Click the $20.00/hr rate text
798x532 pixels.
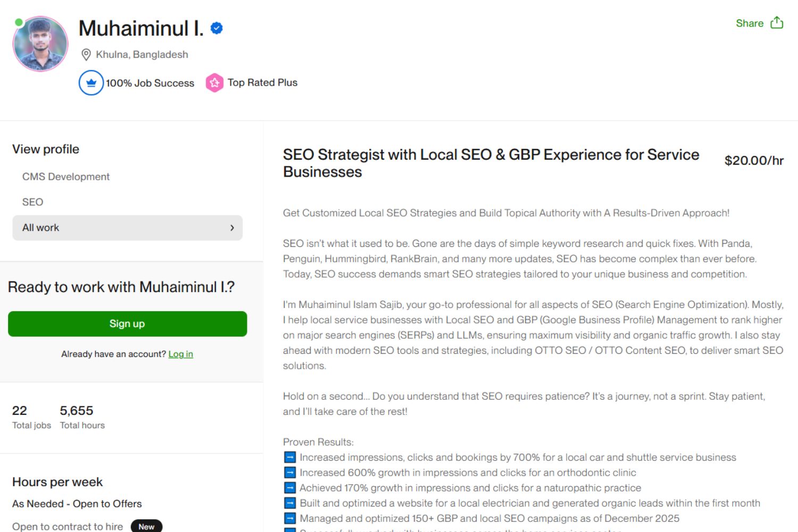click(754, 161)
